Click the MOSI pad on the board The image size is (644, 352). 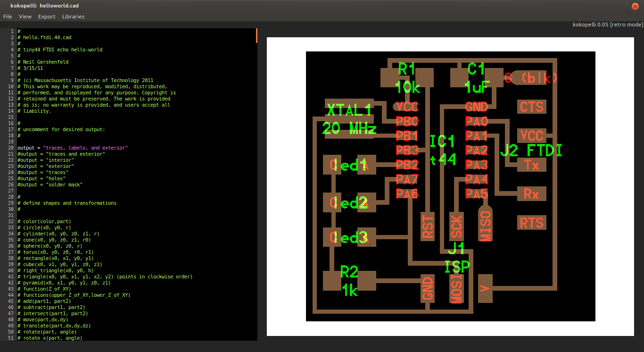[x=456, y=288]
